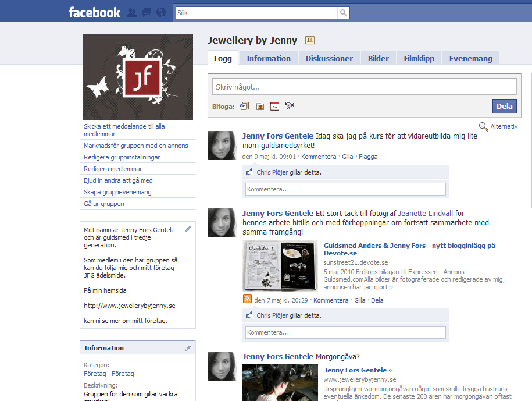
Task: Click the search magnifier button
Action: pos(344,13)
